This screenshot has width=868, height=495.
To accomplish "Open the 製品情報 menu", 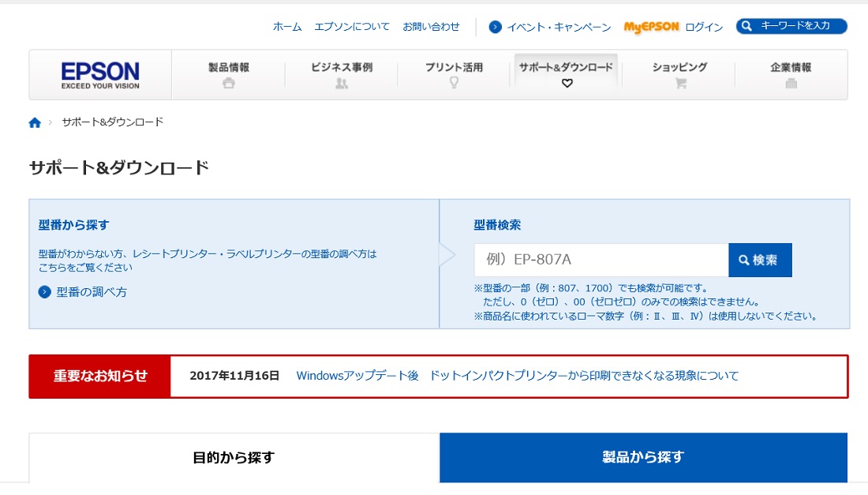I will point(229,68).
